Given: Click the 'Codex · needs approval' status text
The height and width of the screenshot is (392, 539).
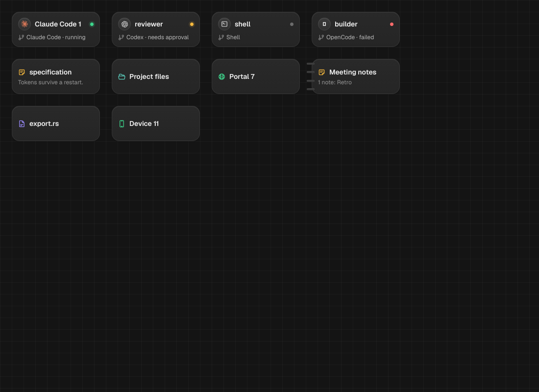Looking at the screenshot, I should coord(157,37).
